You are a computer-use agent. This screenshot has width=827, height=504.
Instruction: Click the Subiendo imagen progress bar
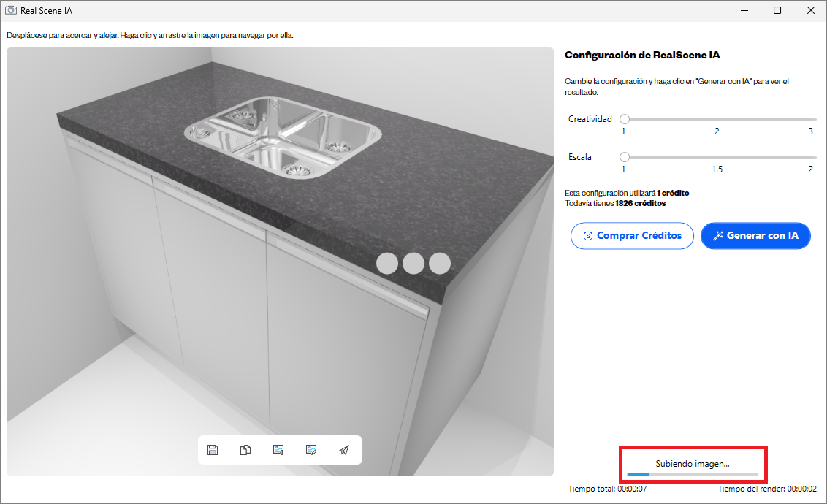tap(693, 475)
